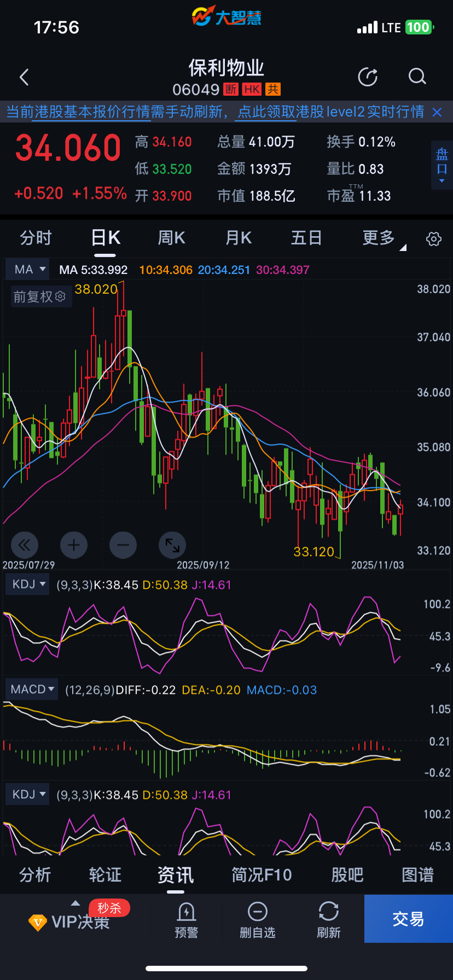Image resolution: width=453 pixels, height=980 pixels.
Task: Switch to 分时 chart tab
Action: click(36, 238)
